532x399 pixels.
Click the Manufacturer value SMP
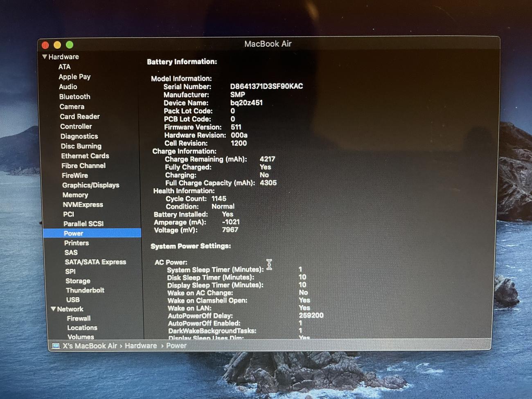[238, 95]
